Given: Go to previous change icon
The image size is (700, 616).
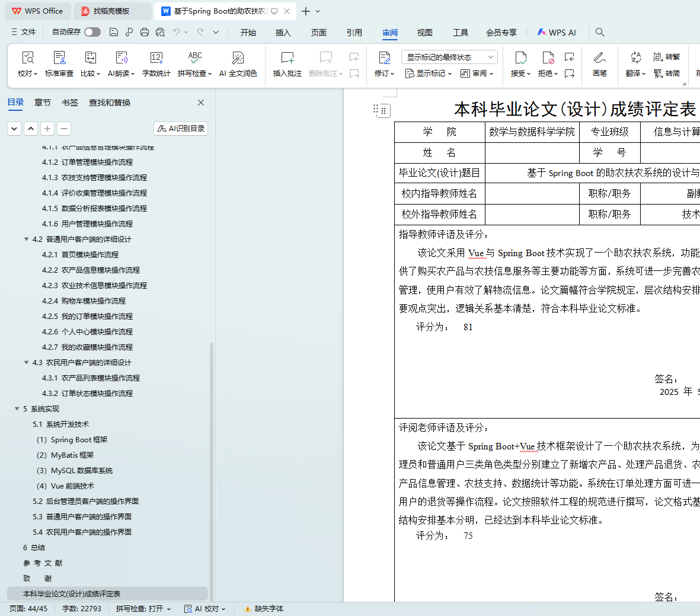Looking at the screenshot, I should [569, 57].
